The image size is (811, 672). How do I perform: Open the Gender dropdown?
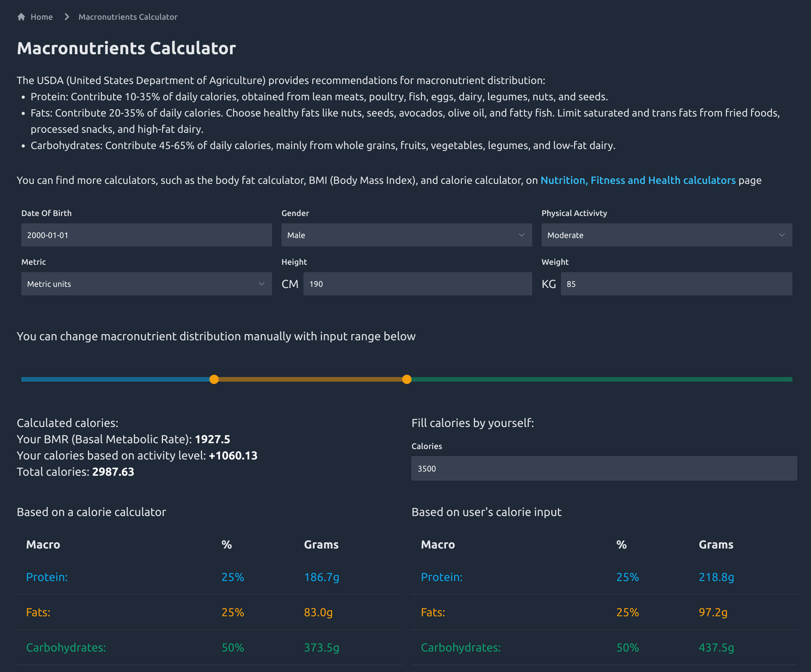407,235
